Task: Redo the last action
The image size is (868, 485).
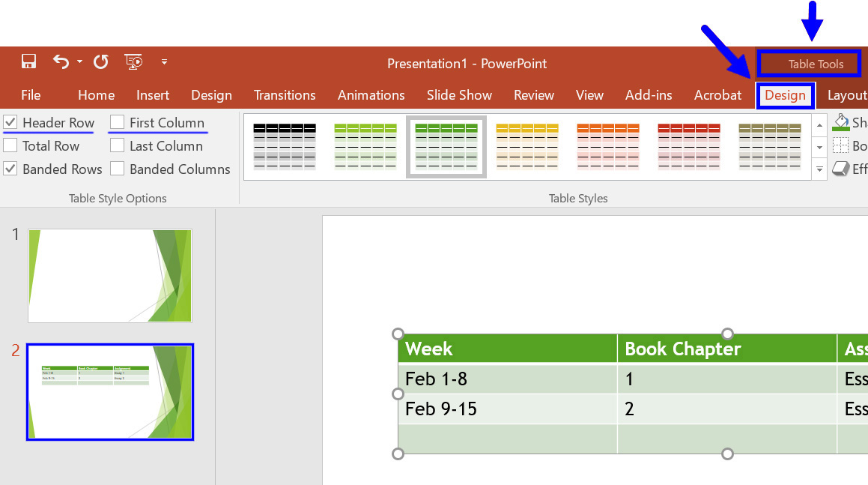Action: pyautogui.click(x=100, y=62)
